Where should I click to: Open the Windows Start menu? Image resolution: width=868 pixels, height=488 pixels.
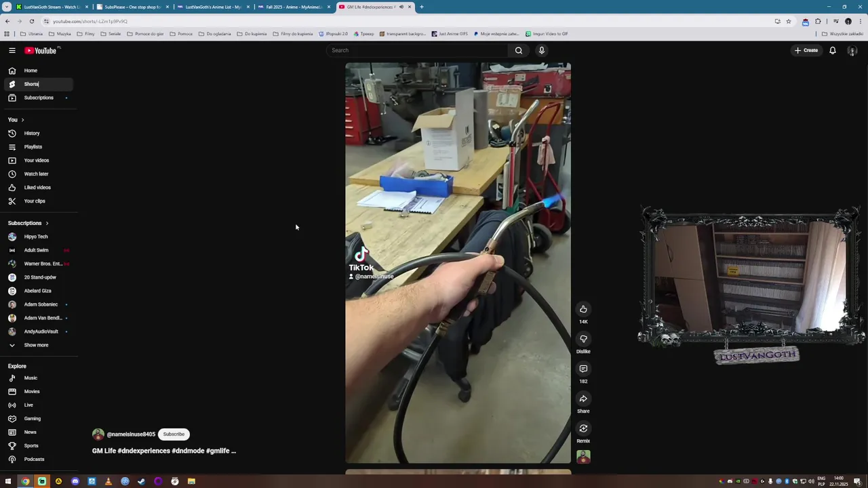pyautogui.click(x=8, y=481)
